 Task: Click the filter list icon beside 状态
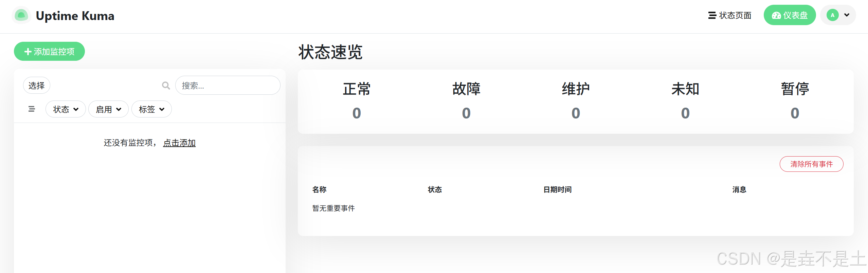coord(32,109)
